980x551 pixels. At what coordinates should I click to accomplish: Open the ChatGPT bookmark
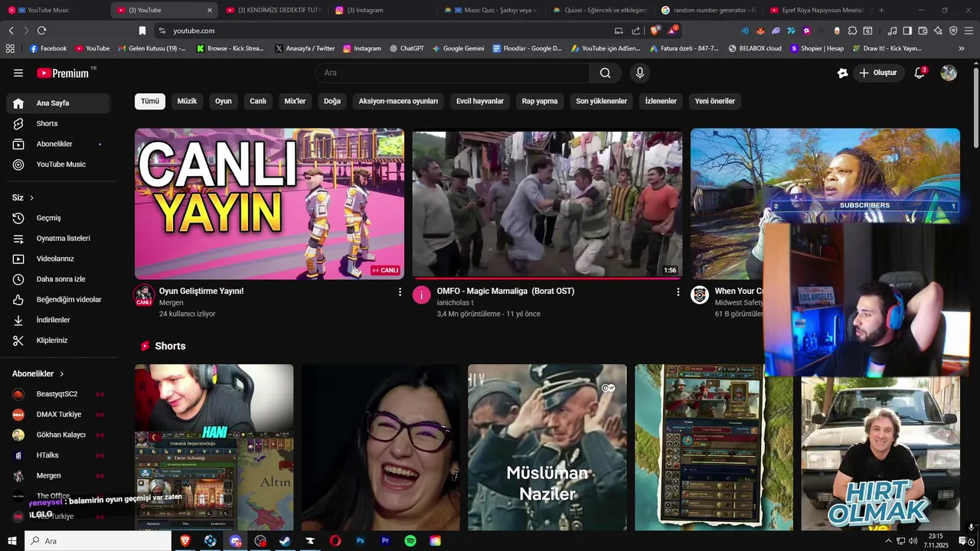(x=406, y=48)
